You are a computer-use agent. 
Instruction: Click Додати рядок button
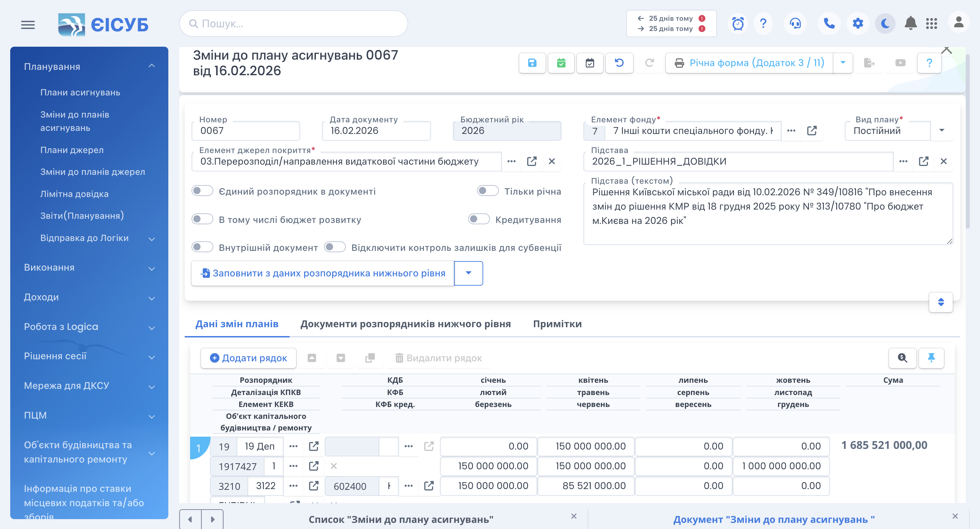click(x=248, y=358)
